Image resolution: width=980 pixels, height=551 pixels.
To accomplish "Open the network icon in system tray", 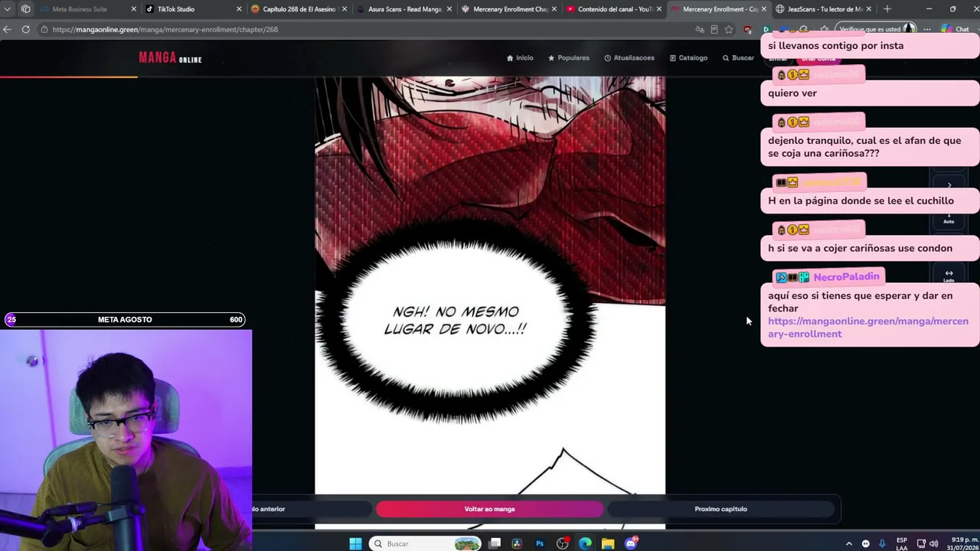I will tap(921, 543).
